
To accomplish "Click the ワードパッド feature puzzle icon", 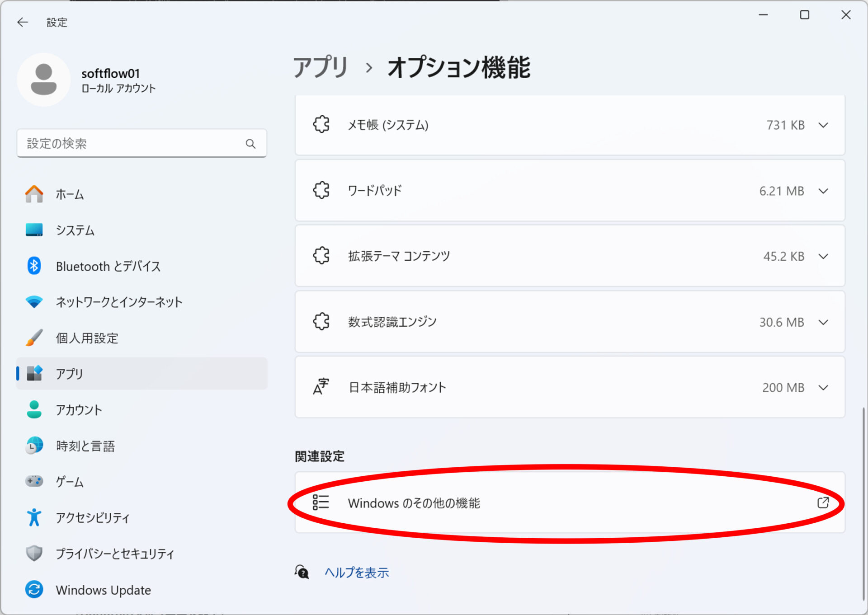I will pyautogui.click(x=321, y=190).
